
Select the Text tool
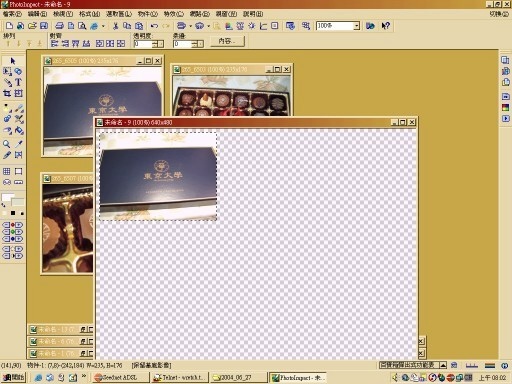click(x=18, y=82)
